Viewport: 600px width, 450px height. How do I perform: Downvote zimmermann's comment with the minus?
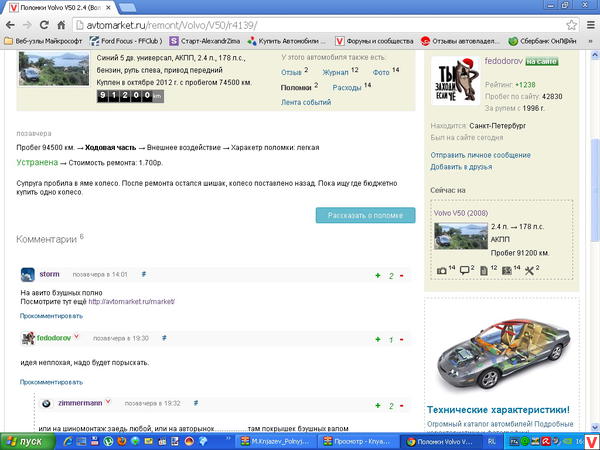401,406
